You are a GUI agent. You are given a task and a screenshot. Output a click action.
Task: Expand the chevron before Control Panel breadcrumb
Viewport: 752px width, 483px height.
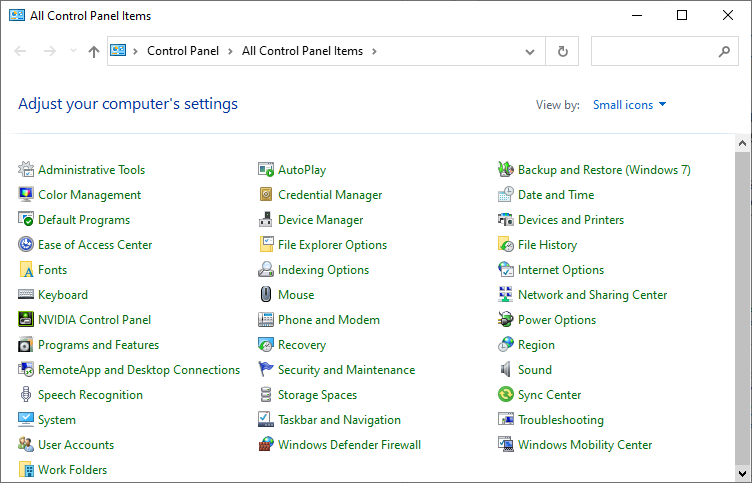point(136,51)
